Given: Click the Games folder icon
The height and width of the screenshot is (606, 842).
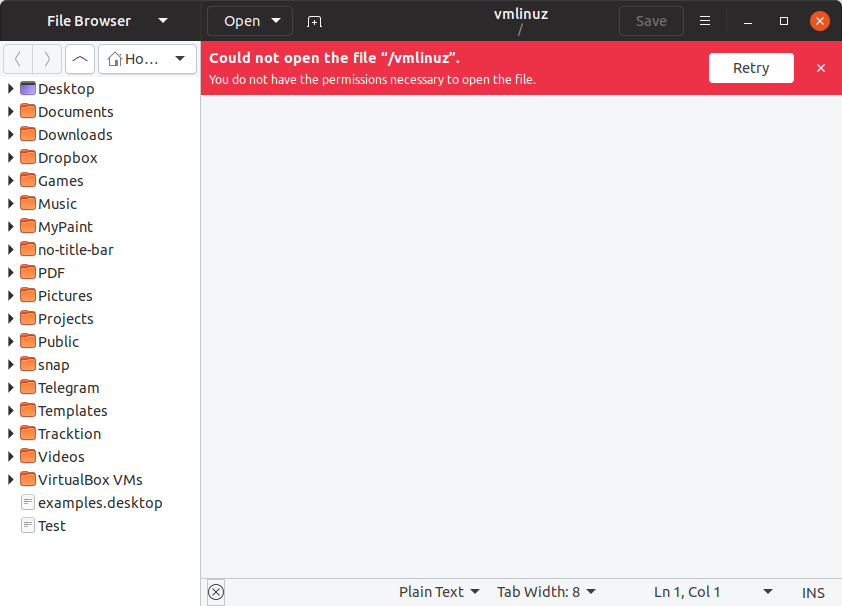Looking at the screenshot, I should pos(28,180).
